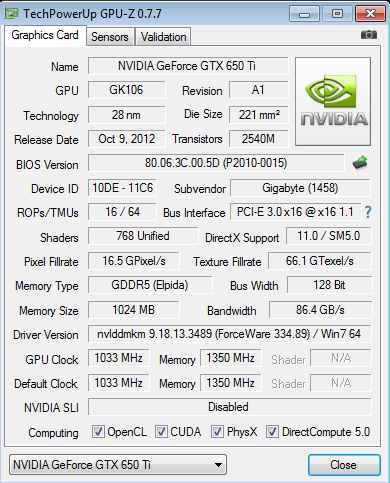
Task: Toggle the PhysX checkbox
Action: pyautogui.click(x=217, y=432)
